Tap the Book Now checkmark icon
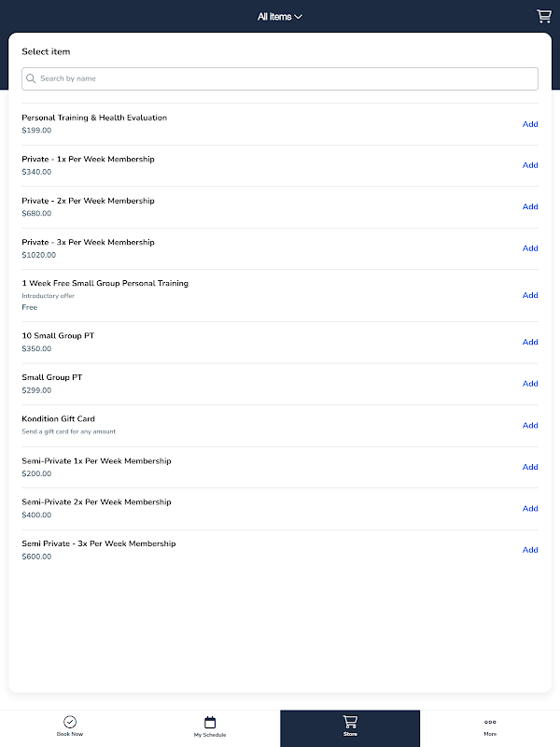The image size is (560, 747). tap(70, 722)
